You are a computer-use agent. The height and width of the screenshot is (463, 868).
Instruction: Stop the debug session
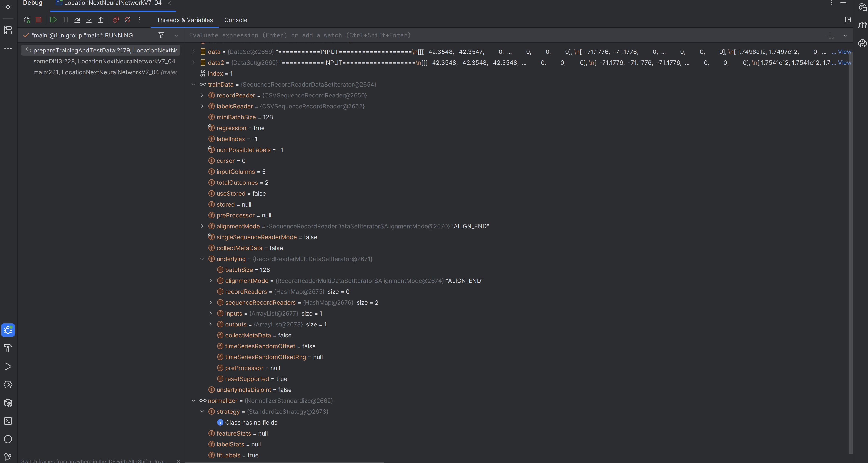click(x=38, y=20)
